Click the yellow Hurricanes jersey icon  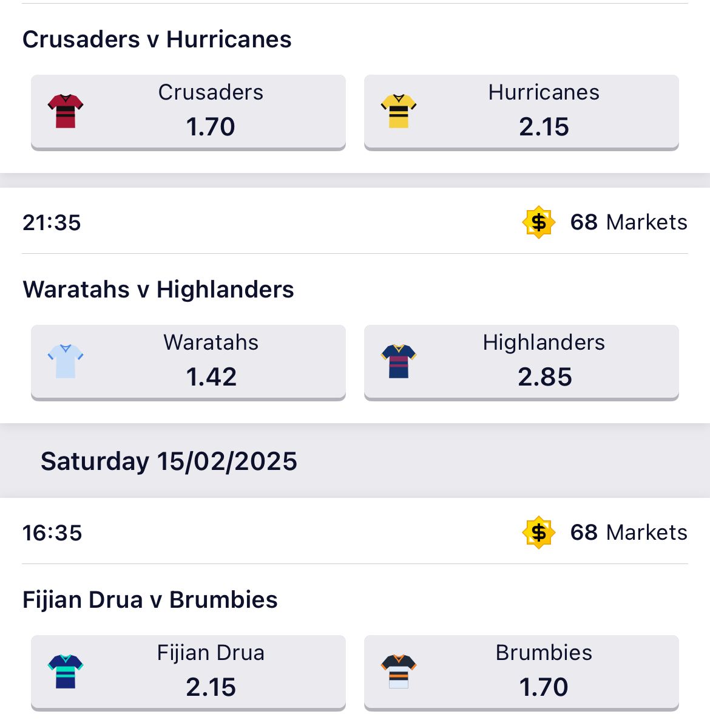pos(399,111)
